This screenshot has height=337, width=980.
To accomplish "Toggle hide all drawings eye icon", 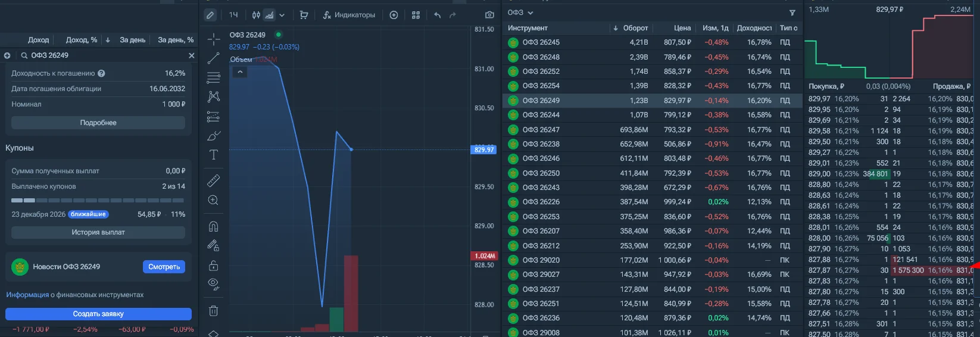I will [214, 285].
